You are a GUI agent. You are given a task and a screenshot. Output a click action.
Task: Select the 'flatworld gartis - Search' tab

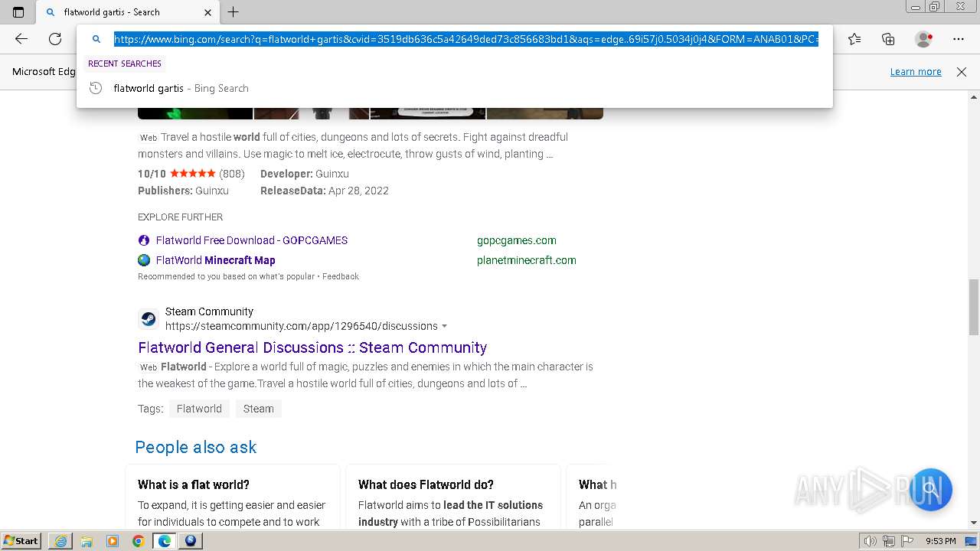coord(127,12)
